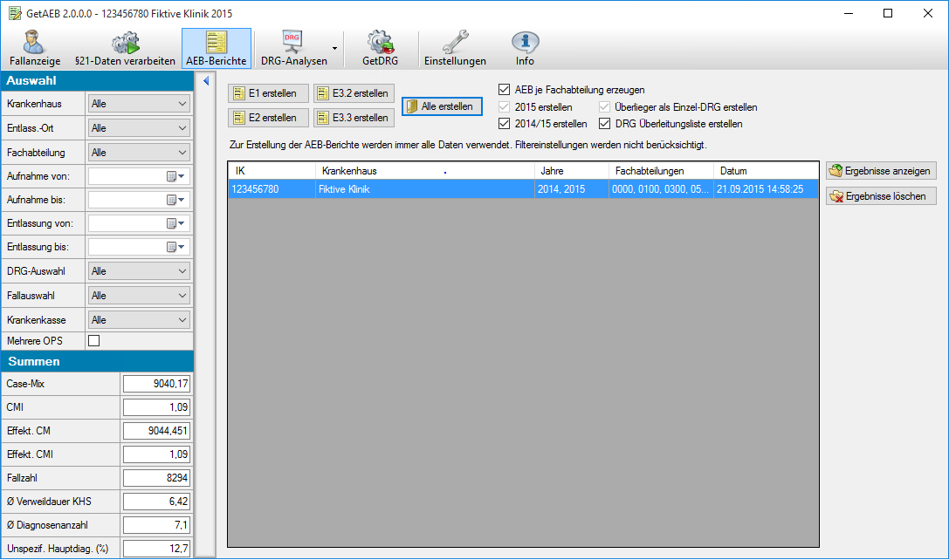This screenshot has height=560, width=949.
Task: Uncheck the 2014/15 erstellen checkbox
Action: coord(504,124)
